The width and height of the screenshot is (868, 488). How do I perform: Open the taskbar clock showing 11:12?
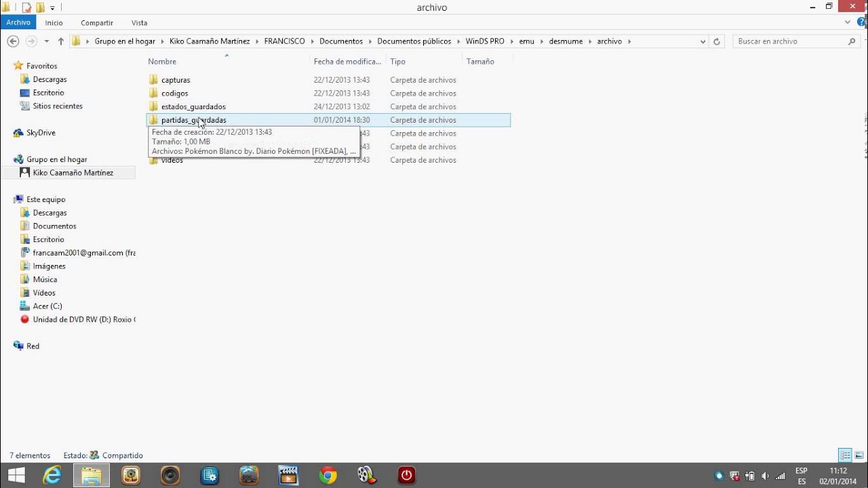pos(838,476)
